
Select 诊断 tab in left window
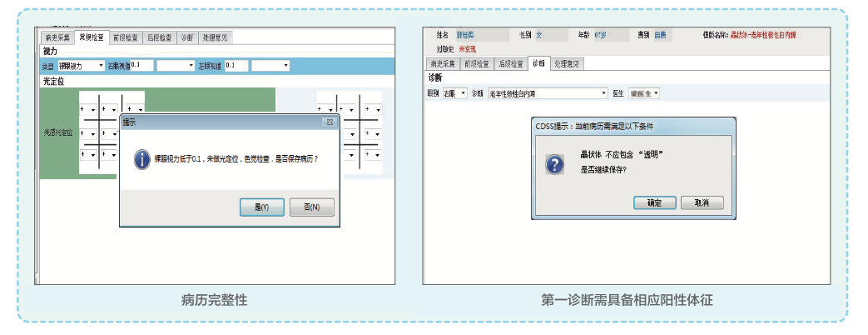[187, 37]
